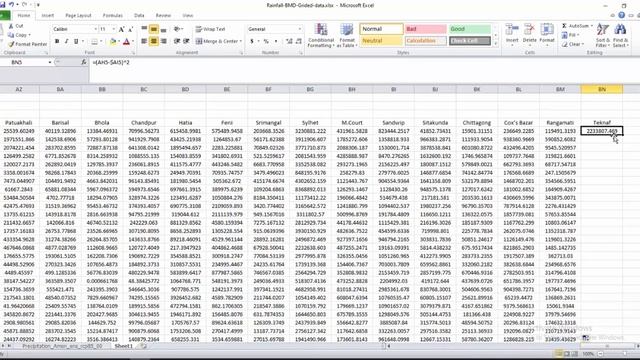The height and width of the screenshot is (360, 640).
Task: Select the BN column header
Action: pos(602,89)
